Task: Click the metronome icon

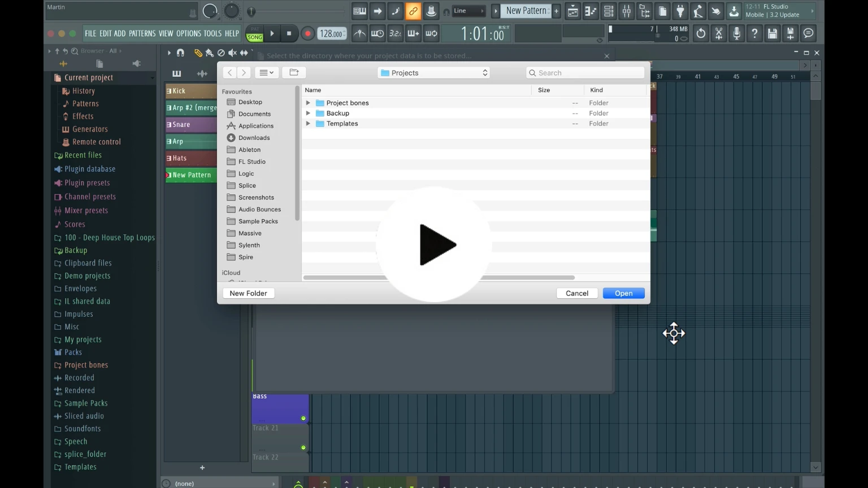Action: coord(359,33)
